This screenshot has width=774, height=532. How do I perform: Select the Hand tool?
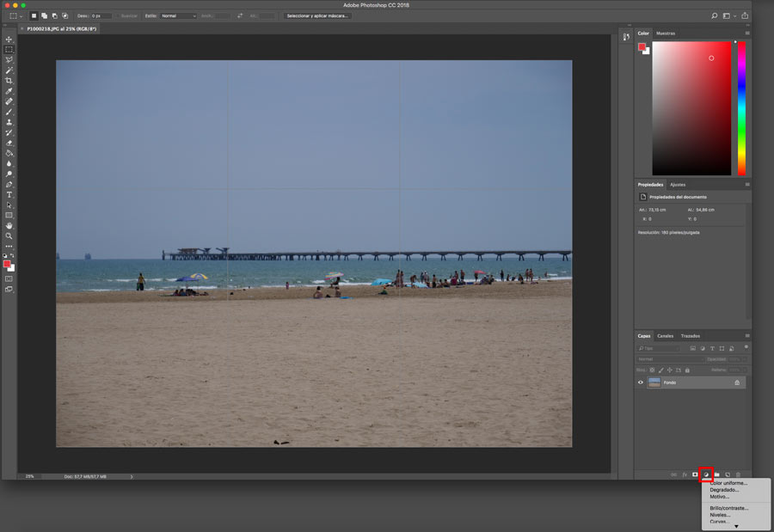[x=9, y=225]
